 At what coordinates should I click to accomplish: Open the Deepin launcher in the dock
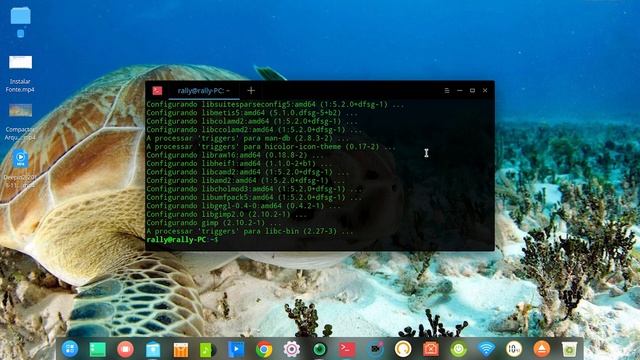tap(70, 349)
